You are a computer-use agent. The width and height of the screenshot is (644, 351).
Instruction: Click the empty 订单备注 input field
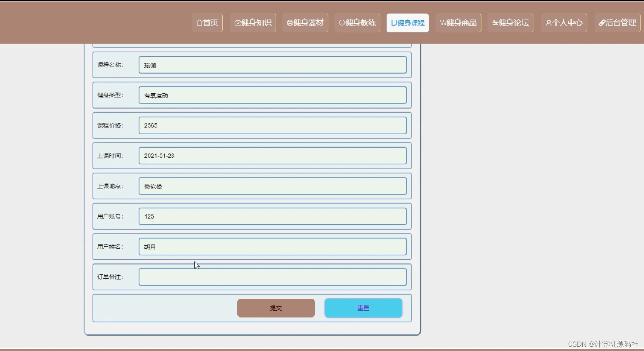(273, 277)
